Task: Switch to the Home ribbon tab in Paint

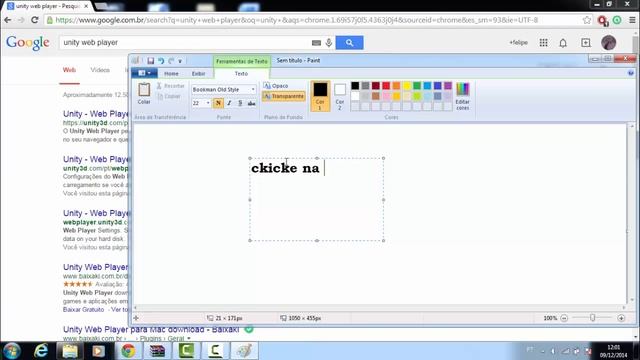Action: tap(171, 73)
